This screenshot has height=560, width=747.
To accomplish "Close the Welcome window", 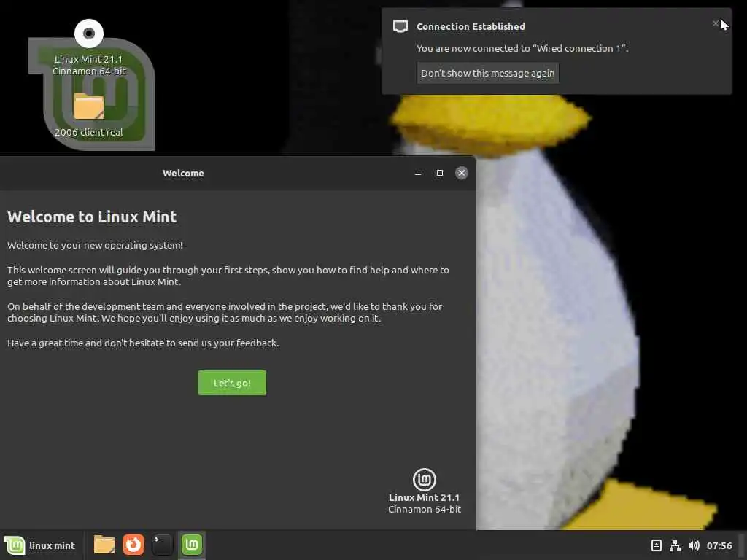I will 461,173.
